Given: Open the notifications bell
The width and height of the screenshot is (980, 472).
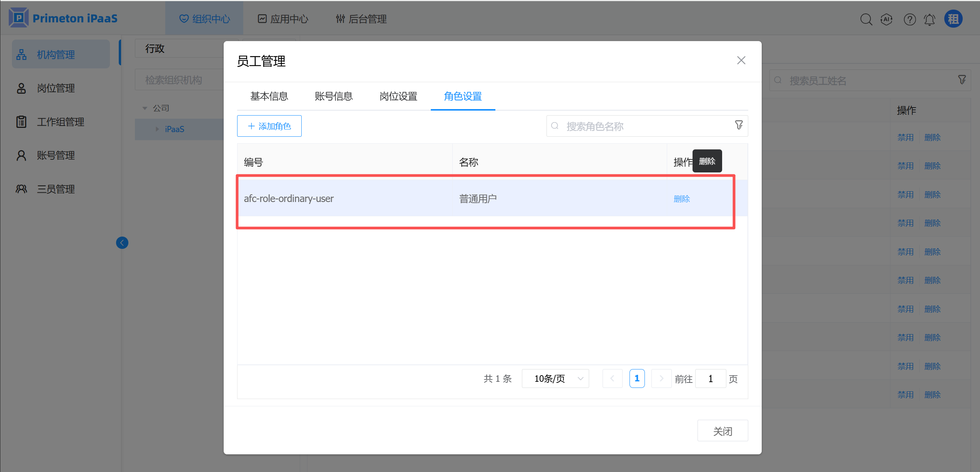Looking at the screenshot, I should click(x=930, y=19).
